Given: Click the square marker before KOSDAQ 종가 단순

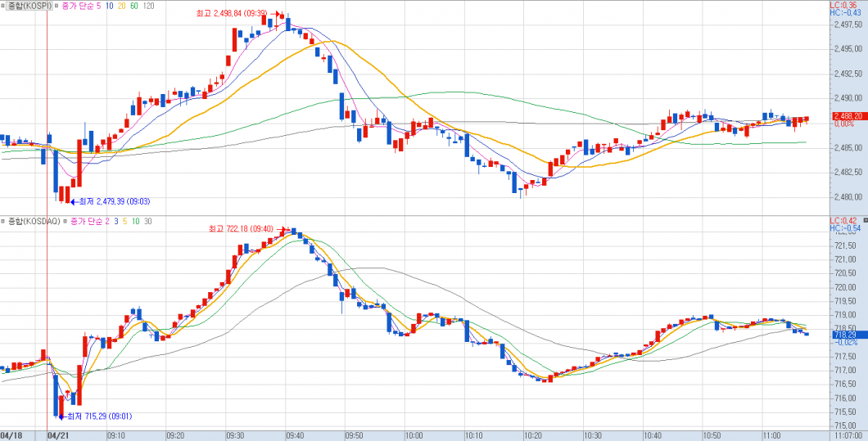Looking at the screenshot, I should tap(65, 222).
